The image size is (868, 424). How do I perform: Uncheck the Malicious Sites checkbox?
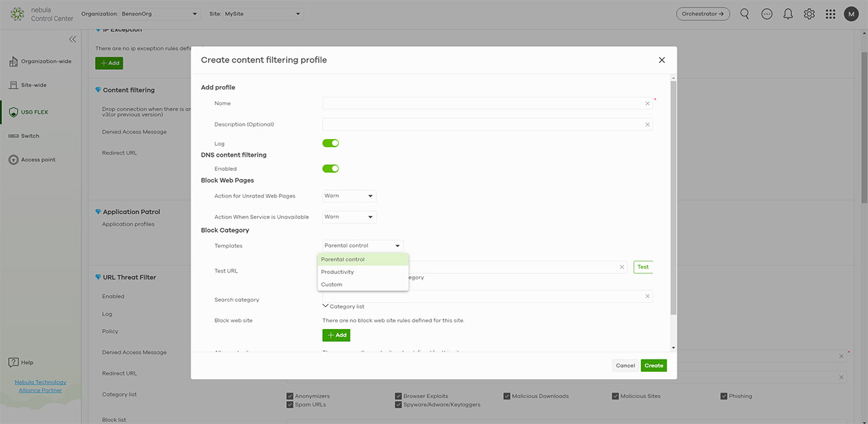[616, 396]
